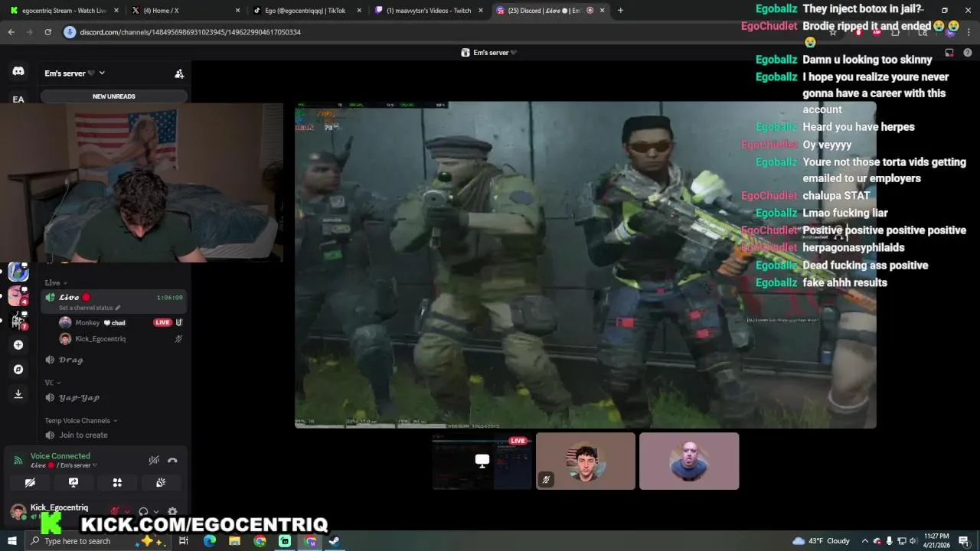
Task: Toggle microphone mute in user panel
Action: [115, 512]
